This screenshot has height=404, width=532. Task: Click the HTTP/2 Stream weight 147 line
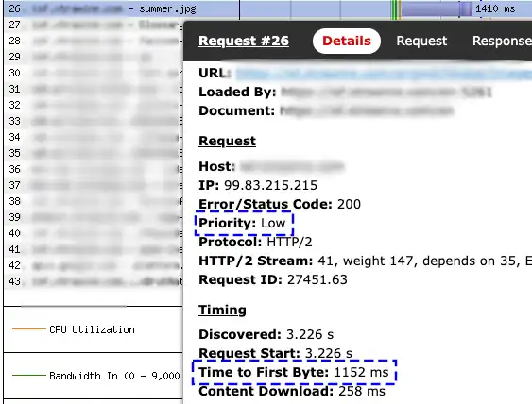[x=365, y=261]
